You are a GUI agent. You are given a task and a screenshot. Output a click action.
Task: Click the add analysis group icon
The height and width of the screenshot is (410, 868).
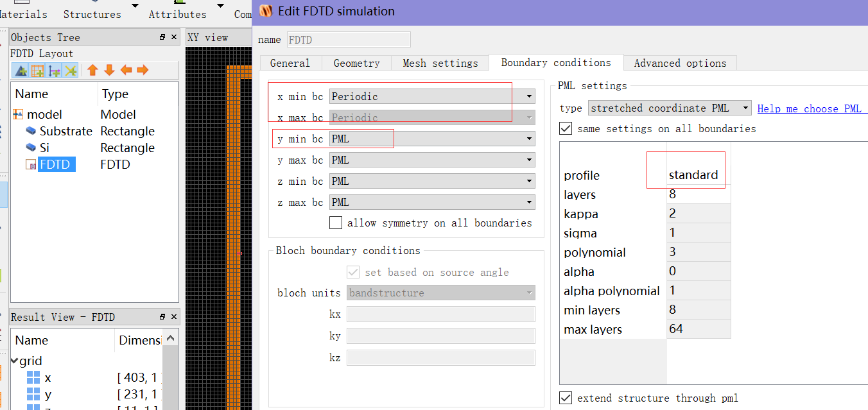coord(71,70)
